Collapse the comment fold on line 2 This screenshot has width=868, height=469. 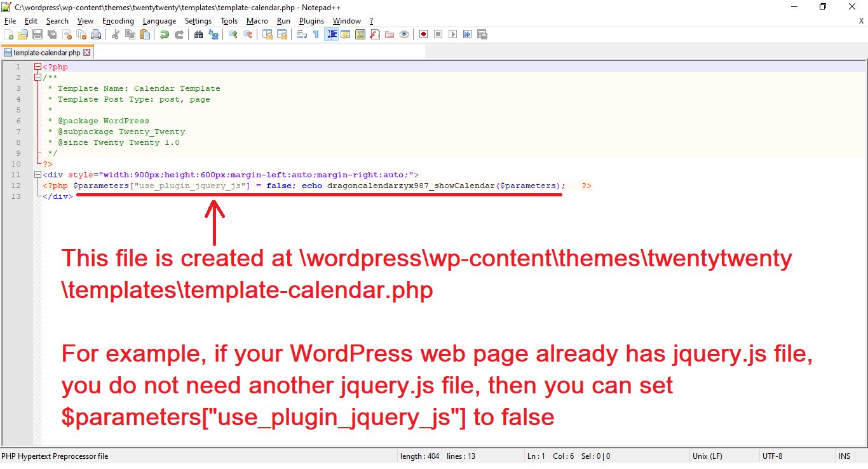(38, 78)
